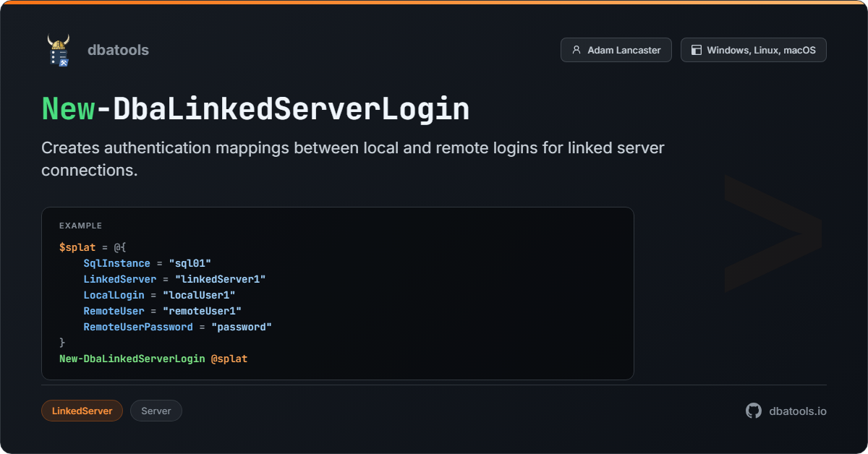The image size is (868, 454).
Task: Click the @splat argument on last line
Action: click(229, 359)
